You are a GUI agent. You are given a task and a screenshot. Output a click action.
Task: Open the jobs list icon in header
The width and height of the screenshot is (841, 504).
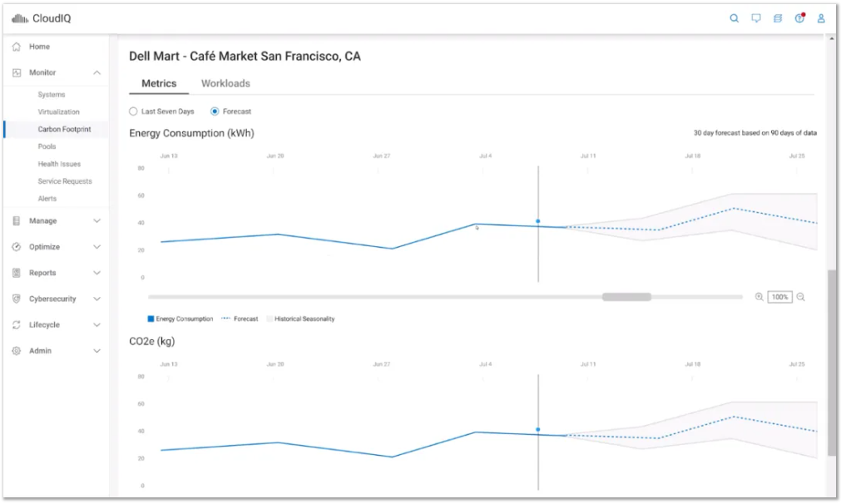(x=778, y=18)
